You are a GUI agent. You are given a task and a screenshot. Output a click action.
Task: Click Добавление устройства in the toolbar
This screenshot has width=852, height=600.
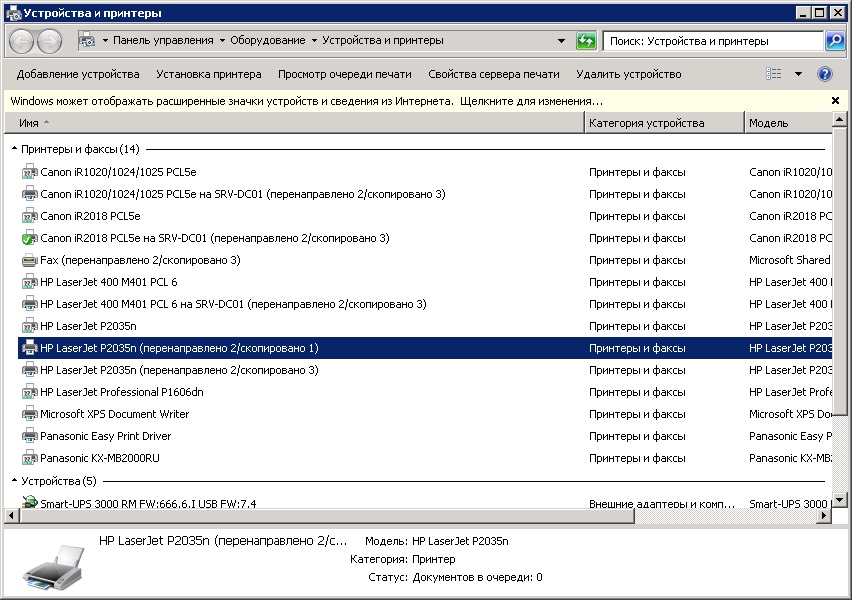(x=78, y=74)
